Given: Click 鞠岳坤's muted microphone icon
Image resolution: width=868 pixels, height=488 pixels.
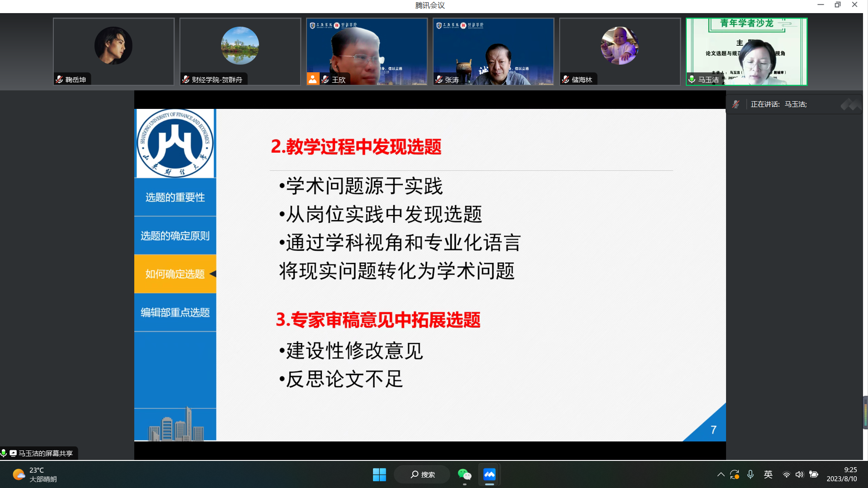Looking at the screenshot, I should (59, 80).
